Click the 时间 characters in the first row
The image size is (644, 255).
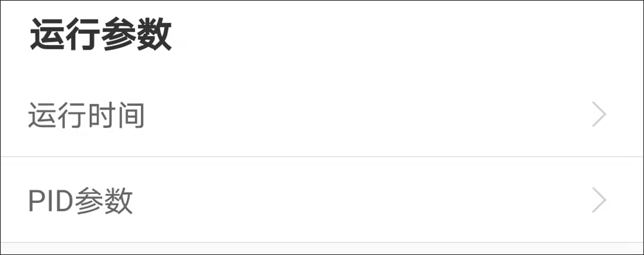[x=116, y=115]
